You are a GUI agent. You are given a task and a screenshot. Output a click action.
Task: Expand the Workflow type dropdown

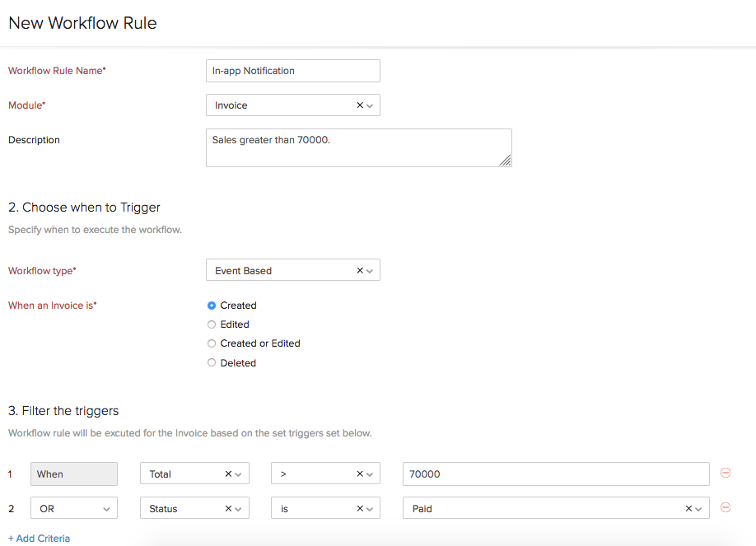[x=371, y=270]
